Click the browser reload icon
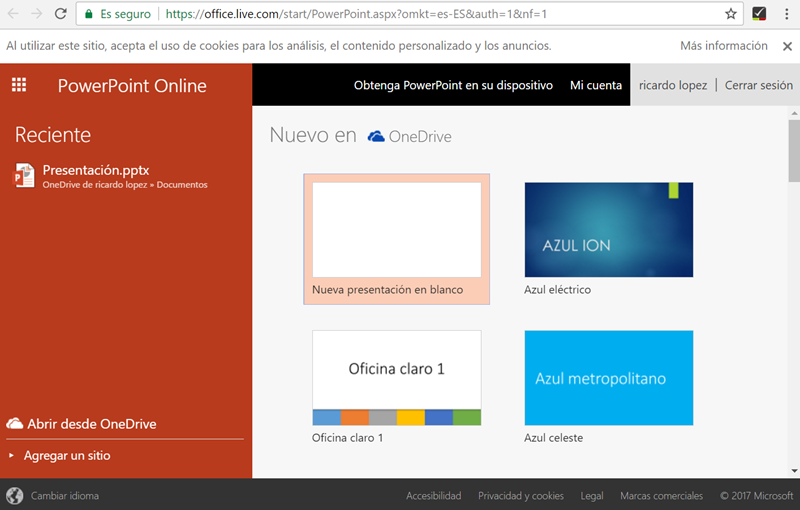800x510 pixels. point(61,14)
